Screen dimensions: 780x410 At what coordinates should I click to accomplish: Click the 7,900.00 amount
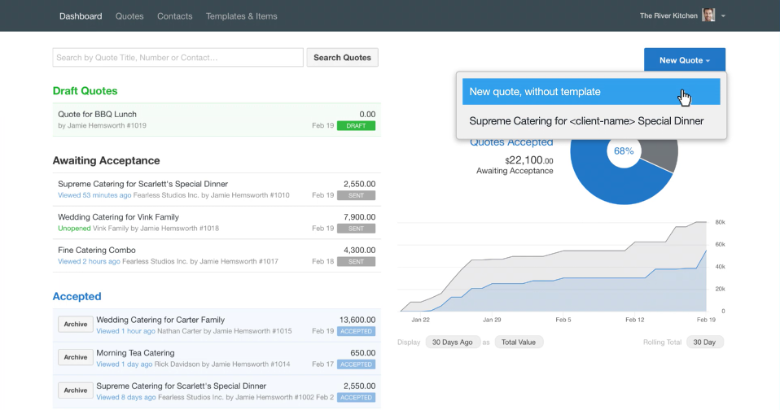359,217
